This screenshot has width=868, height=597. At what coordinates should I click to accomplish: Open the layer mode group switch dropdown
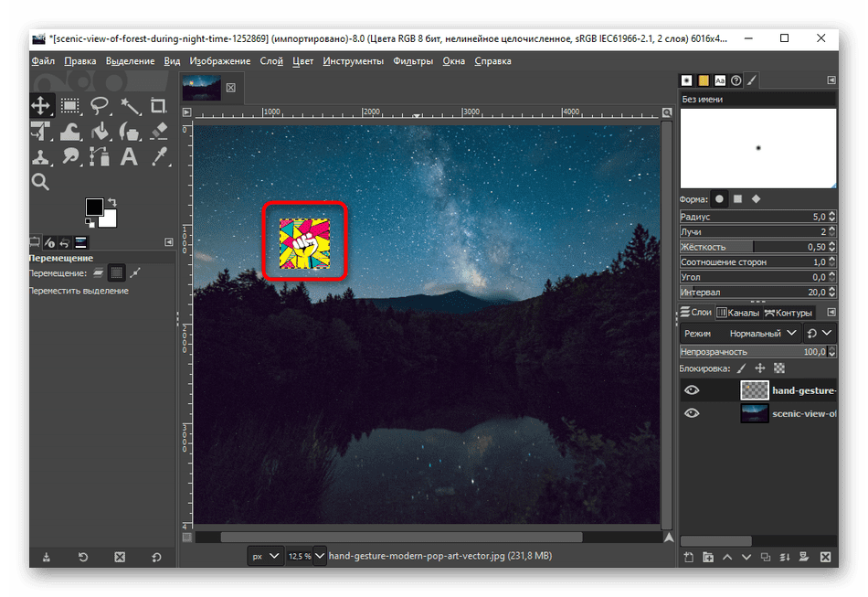click(x=820, y=334)
